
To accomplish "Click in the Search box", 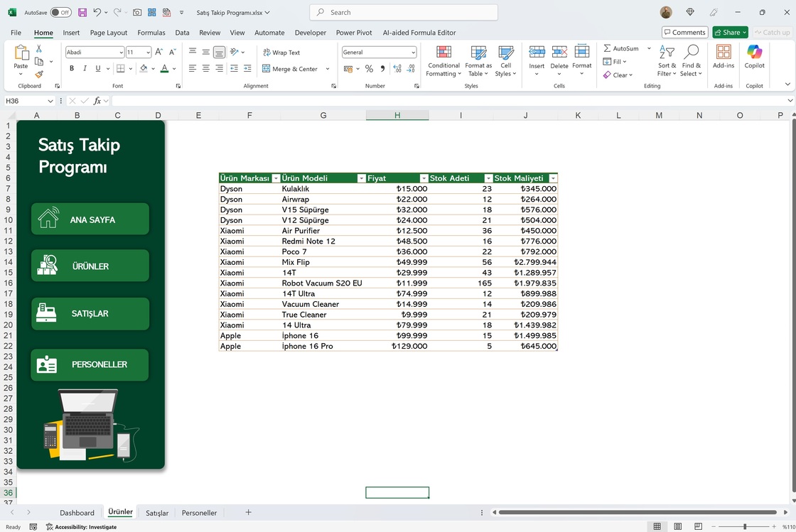I will coord(404,12).
